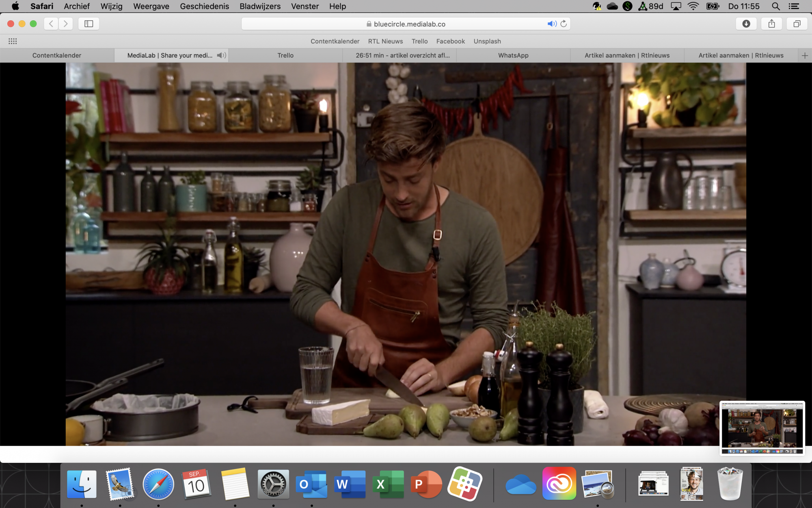
Task: Open Safari's Downloads list in the toolbar
Action: (746, 24)
